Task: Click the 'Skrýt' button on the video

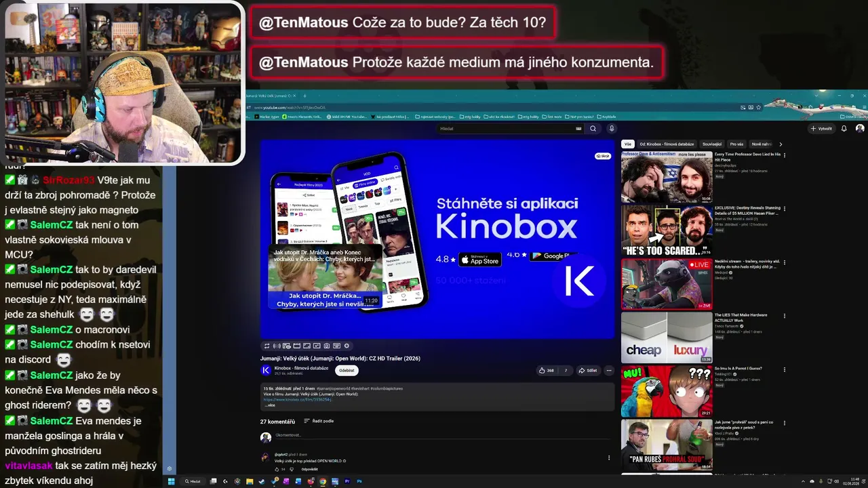Action: 603,156
